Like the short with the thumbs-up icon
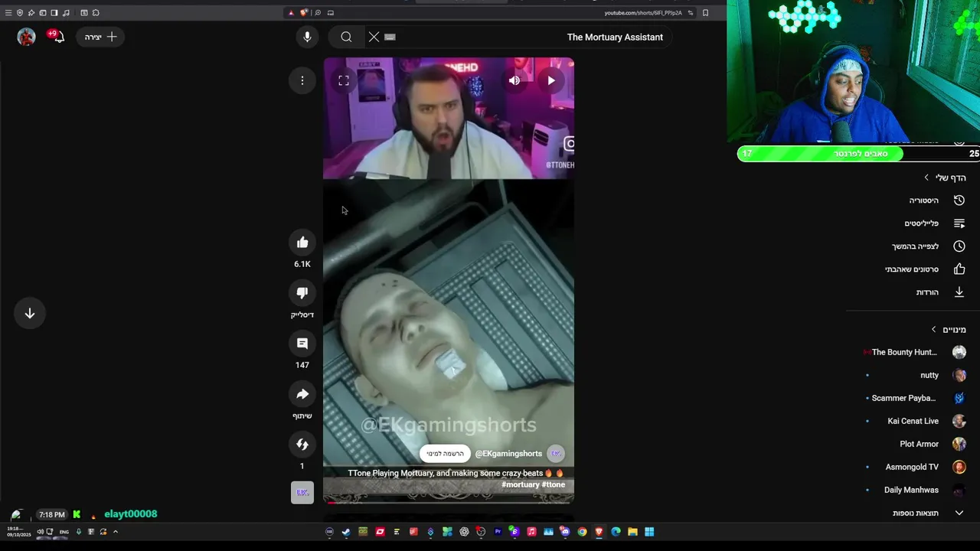This screenshot has width=980, height=551. click(x=302, y=243)
